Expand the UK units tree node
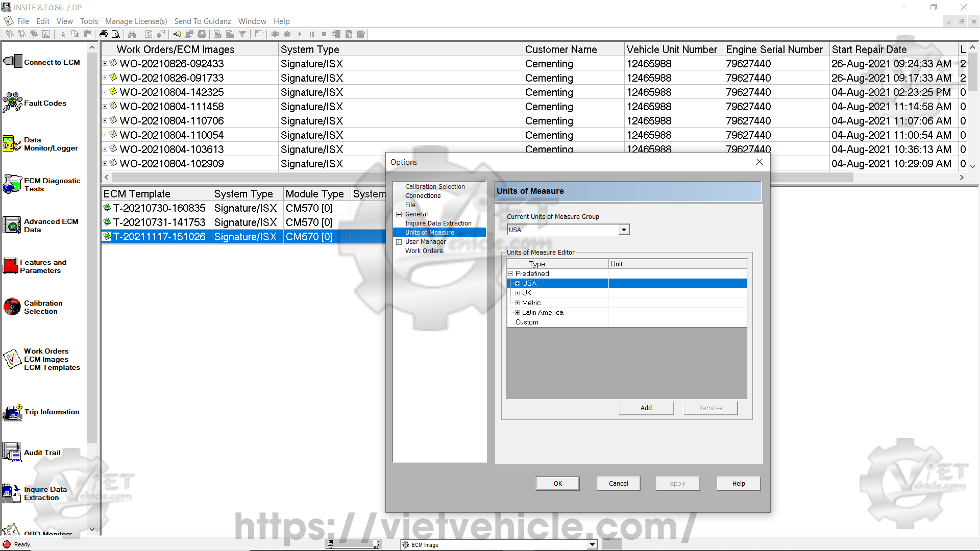980x551 pixels. click(517, 293)
